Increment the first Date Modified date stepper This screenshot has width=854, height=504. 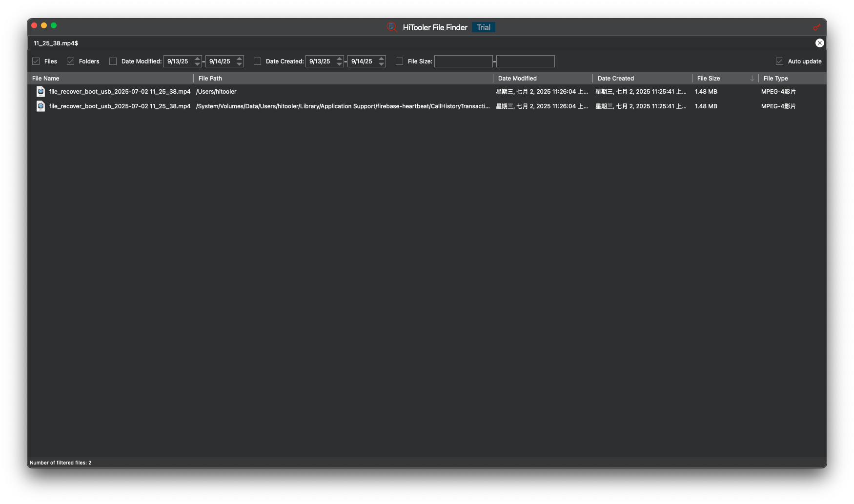[x=197, y=59]
